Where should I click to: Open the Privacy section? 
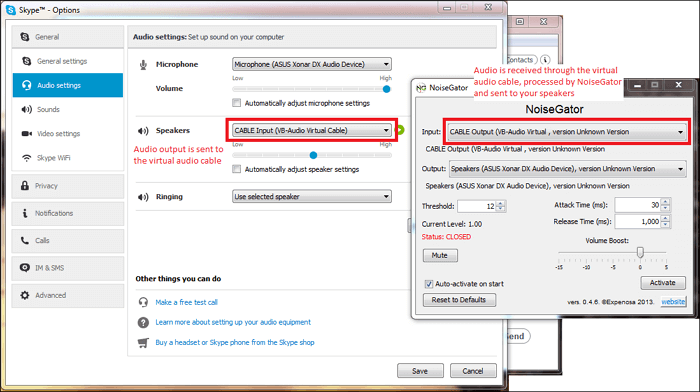tap(68, 185)
